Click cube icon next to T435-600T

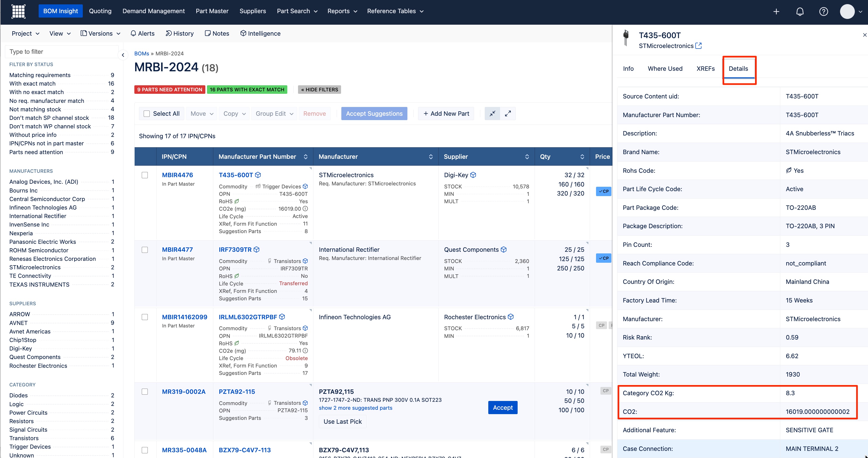tap(258, 175)
